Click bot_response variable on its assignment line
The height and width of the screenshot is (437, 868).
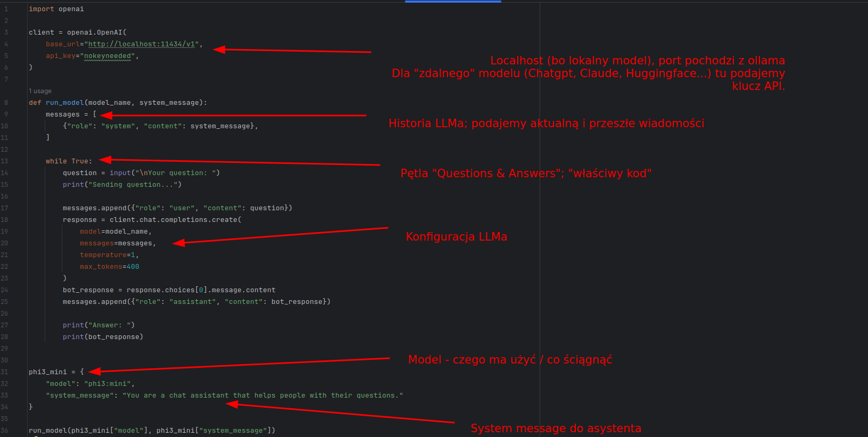coord(88,290)
